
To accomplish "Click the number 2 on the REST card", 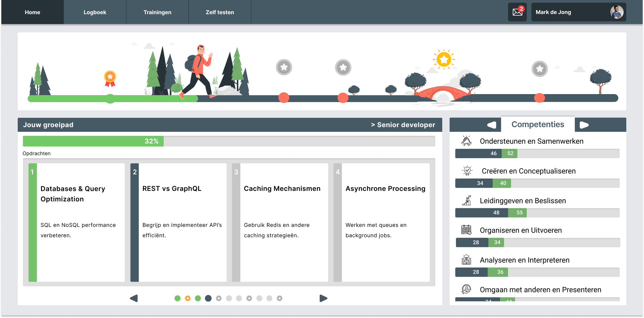I will tap(135, 172).
